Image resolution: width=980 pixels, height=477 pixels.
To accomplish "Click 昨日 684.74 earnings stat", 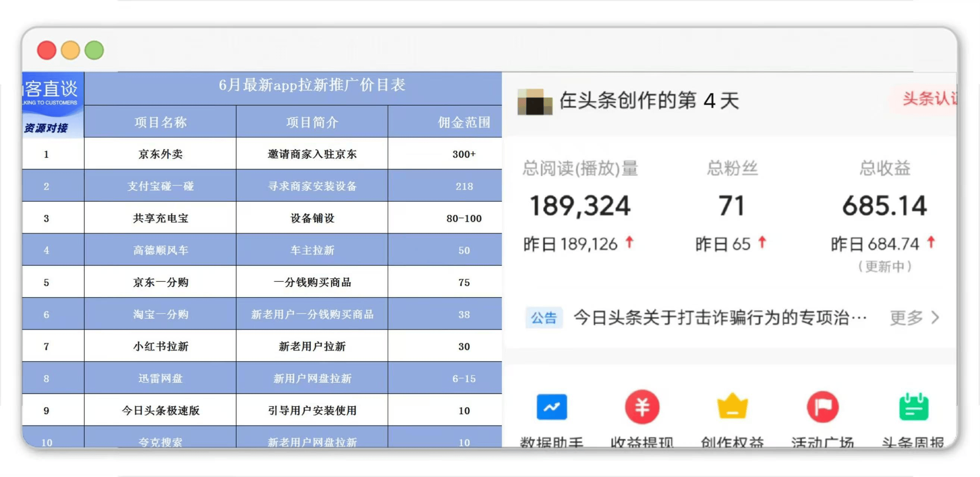I will point(883,244).
